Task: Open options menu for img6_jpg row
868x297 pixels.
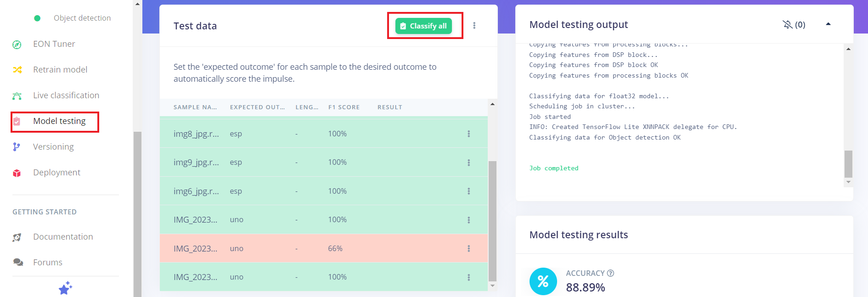Action: (468, 191)
